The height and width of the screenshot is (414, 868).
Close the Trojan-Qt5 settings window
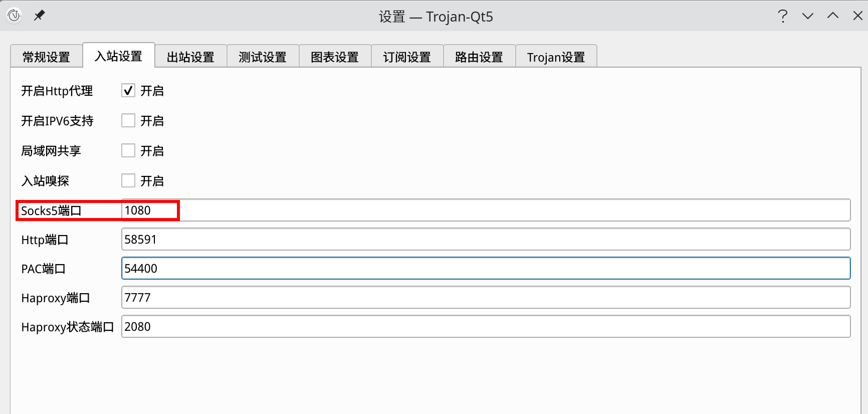[x=857, y=16]
